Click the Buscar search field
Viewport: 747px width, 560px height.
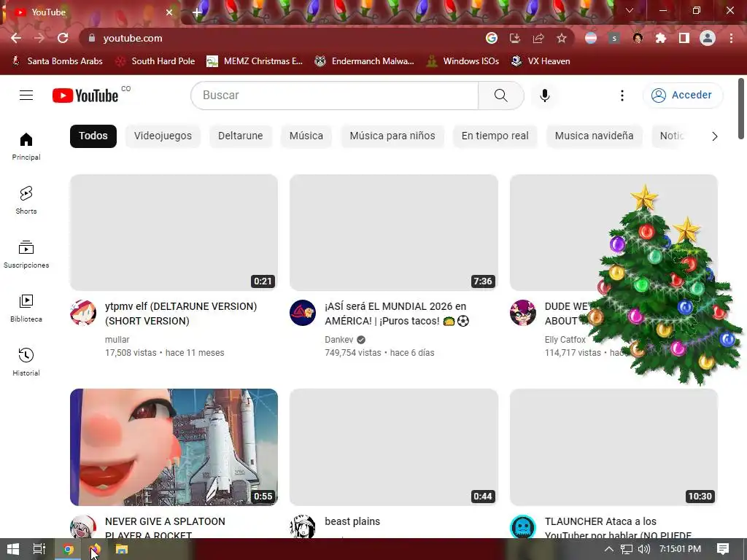[334, 96]
